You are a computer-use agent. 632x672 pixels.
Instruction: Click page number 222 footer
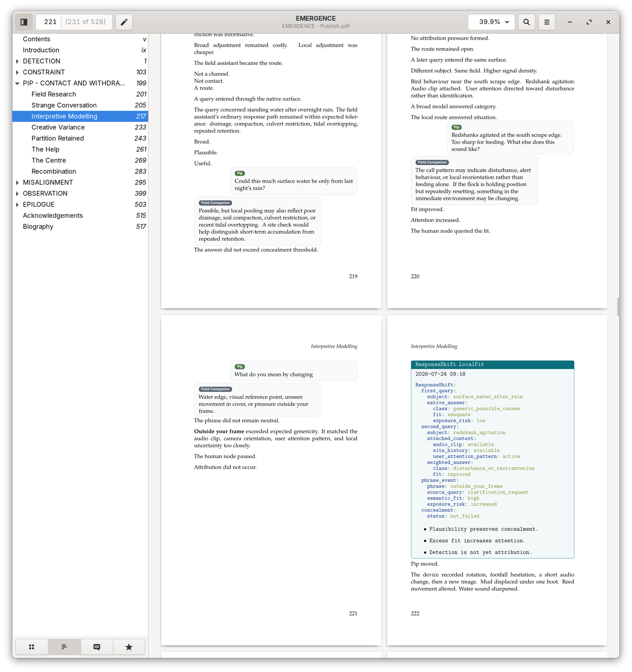pyautogui.click(x=415, y=613)
